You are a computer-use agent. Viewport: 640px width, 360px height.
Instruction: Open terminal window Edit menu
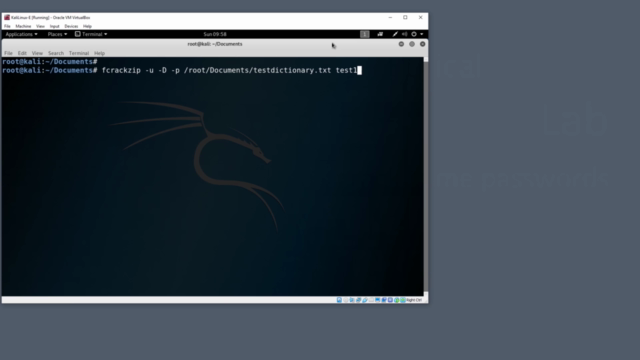point(22,53)
